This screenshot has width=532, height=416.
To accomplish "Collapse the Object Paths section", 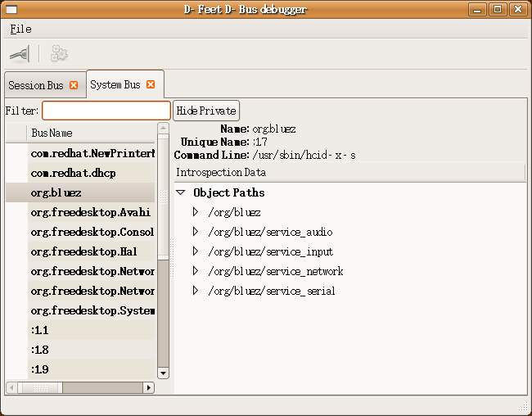I will coord(181,192).
